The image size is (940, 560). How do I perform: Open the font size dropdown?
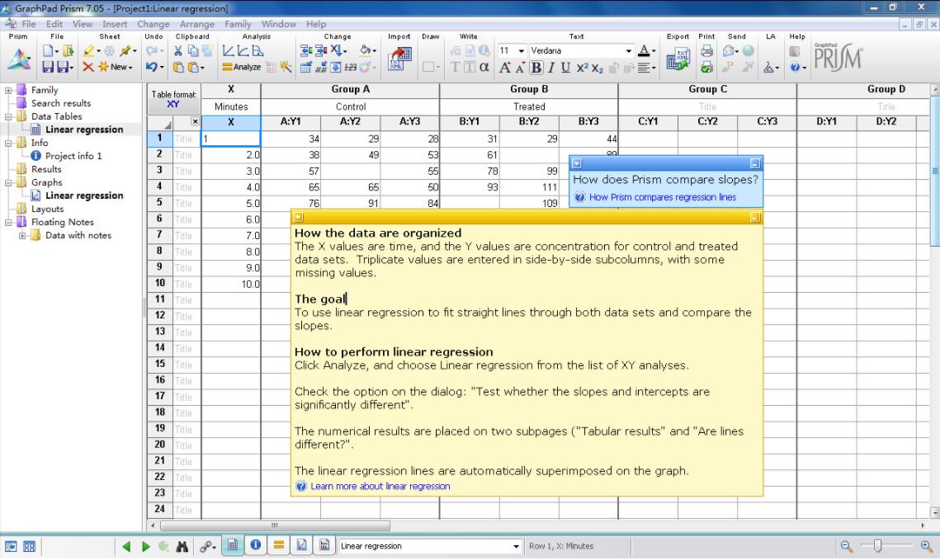tap(521, 51)
